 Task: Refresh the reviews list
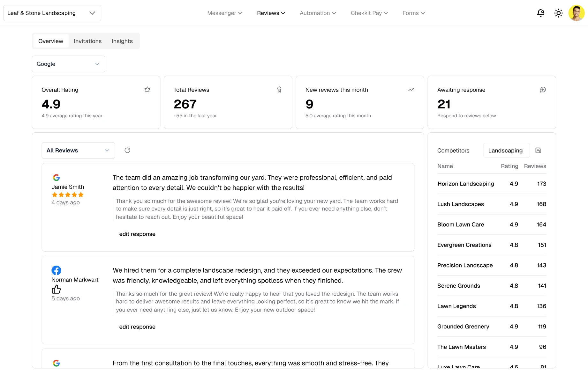127,150
